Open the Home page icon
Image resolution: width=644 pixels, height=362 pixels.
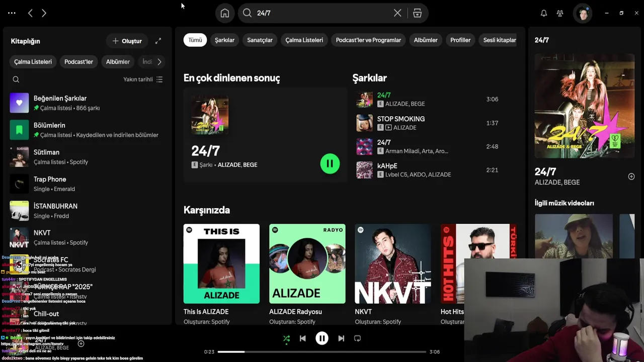click(225, 13)
